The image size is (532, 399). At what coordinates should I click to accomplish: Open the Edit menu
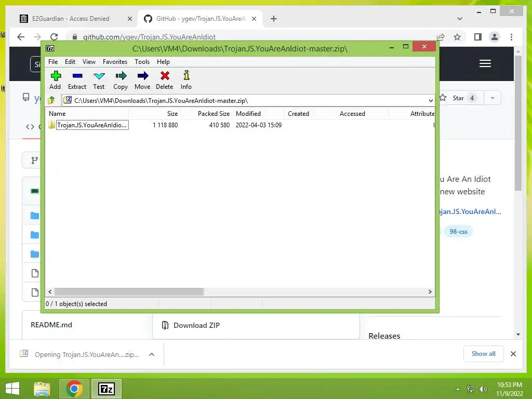(x=70, y=62)
